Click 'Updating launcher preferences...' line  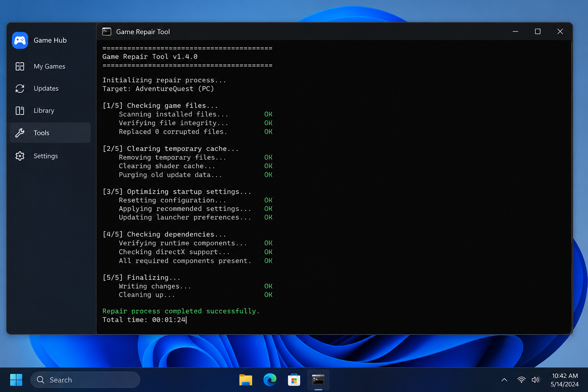click(x=185, y=217)
